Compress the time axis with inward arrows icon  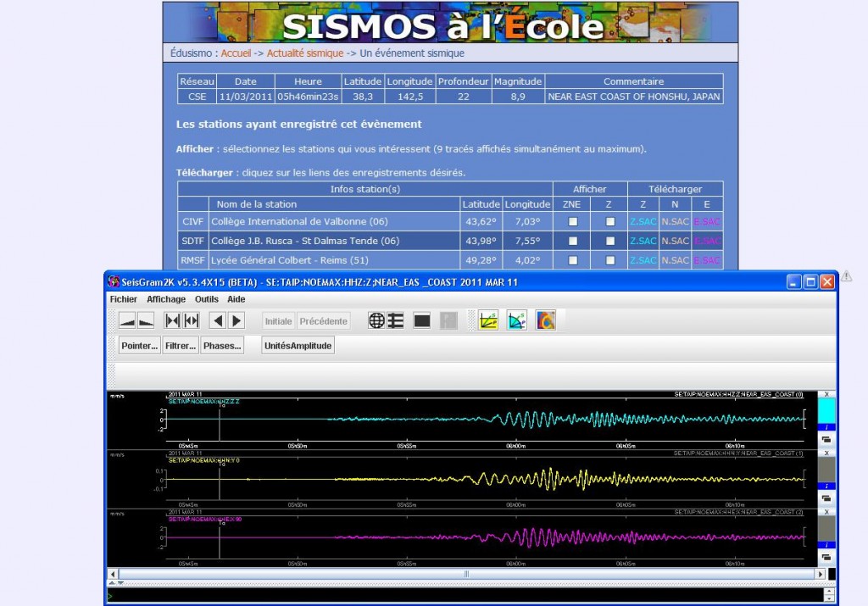point(173,321)
